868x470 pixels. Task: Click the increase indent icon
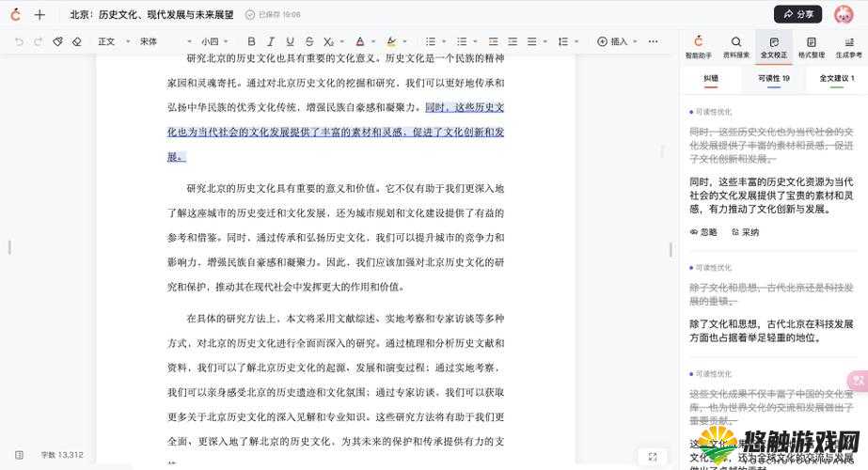pos(513,41)
